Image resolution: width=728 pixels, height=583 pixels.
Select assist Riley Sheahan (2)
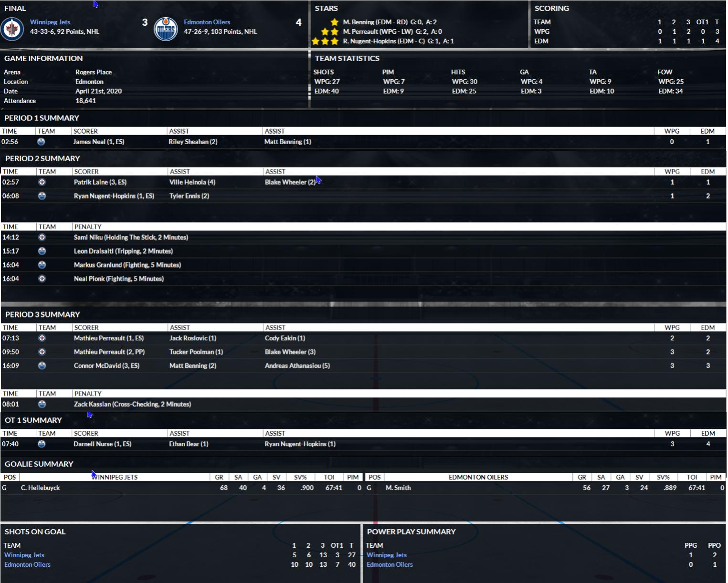[x=193, y=142]
